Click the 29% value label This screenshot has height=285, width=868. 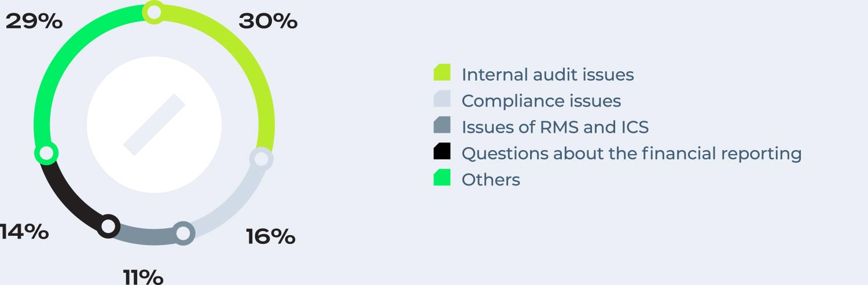34,21
